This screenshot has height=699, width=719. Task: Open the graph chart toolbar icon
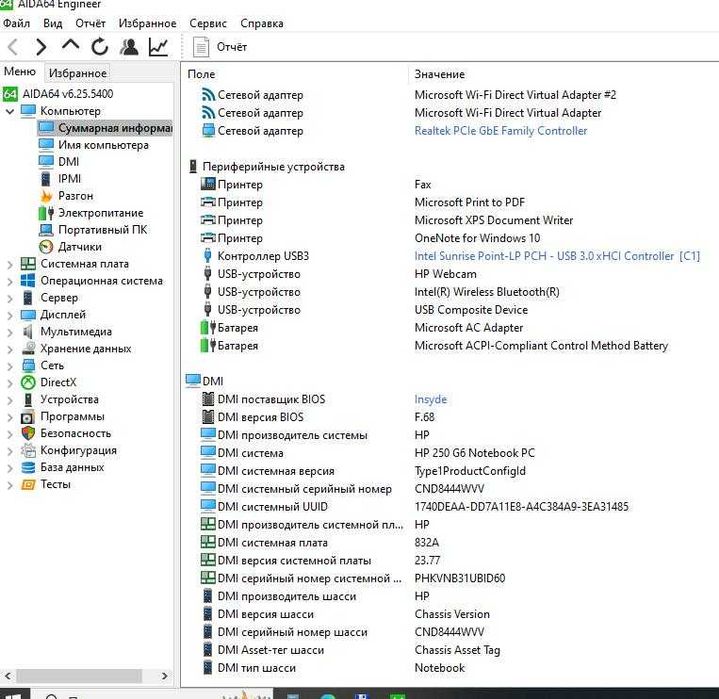coord(159,47)
